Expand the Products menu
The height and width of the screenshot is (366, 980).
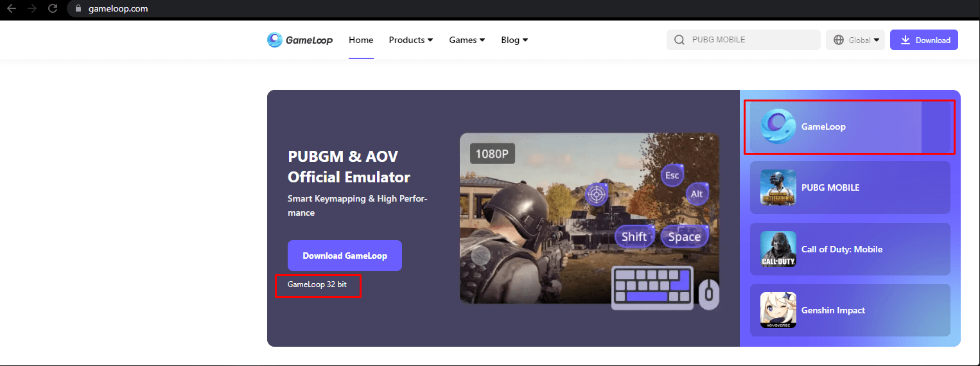[411, 40]
